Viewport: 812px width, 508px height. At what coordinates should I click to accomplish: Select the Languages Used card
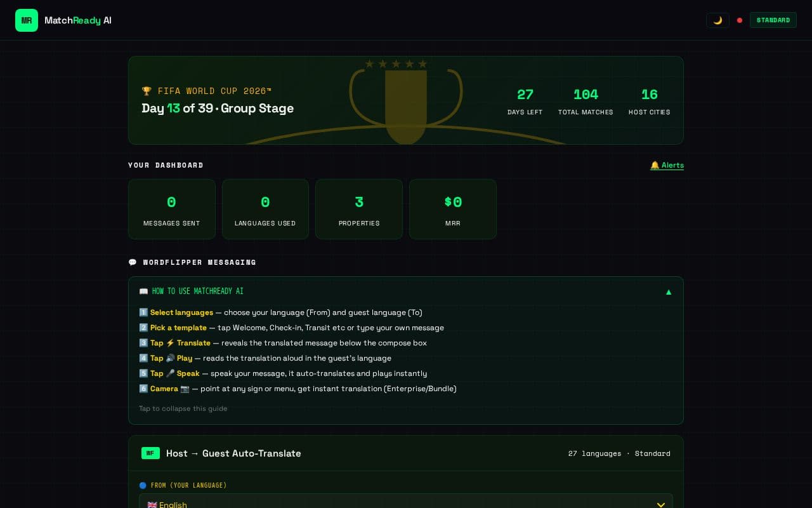pos(265,209)
